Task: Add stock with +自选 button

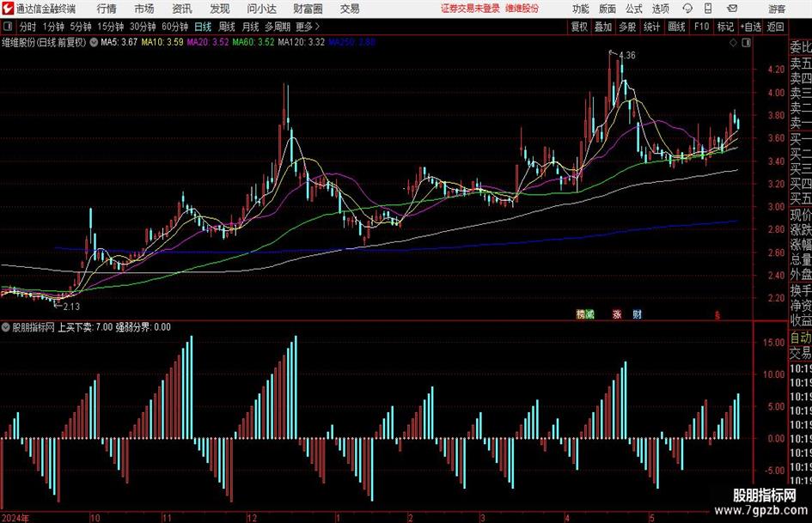Action: 750,27
